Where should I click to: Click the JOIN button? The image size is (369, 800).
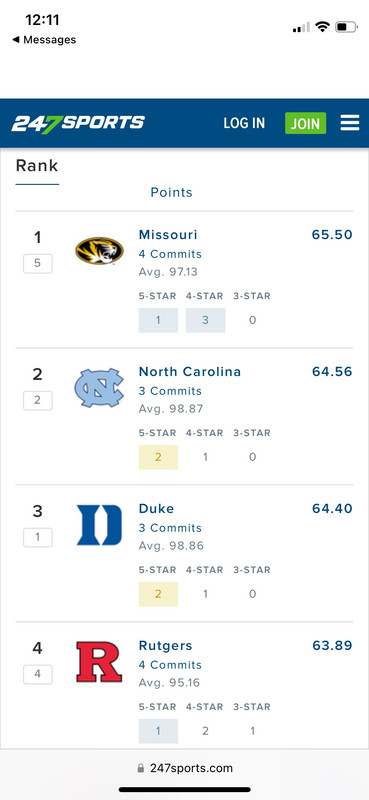click(x=305, y=123)
